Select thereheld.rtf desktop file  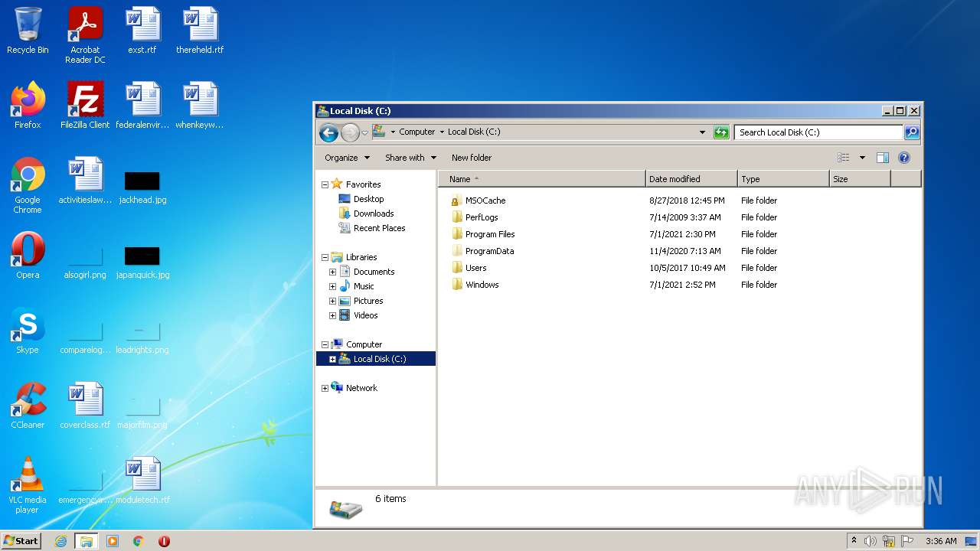200,31
